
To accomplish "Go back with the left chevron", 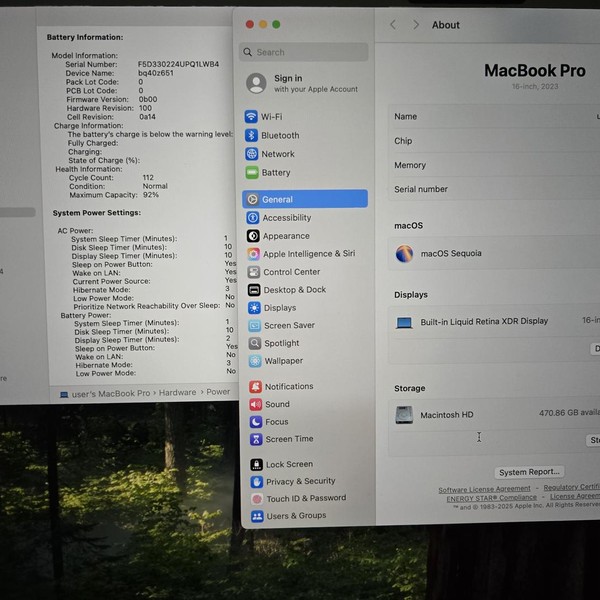I will pyautogui.click(x=393, y=25).
